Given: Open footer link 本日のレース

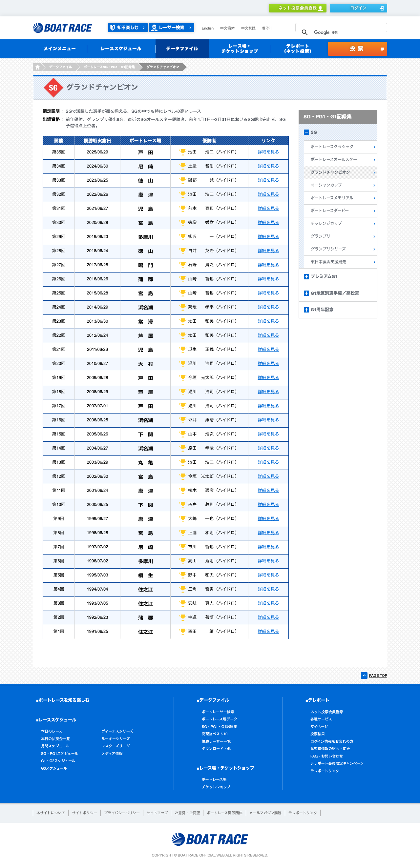Looking at the screenshot, I should 52,731.
